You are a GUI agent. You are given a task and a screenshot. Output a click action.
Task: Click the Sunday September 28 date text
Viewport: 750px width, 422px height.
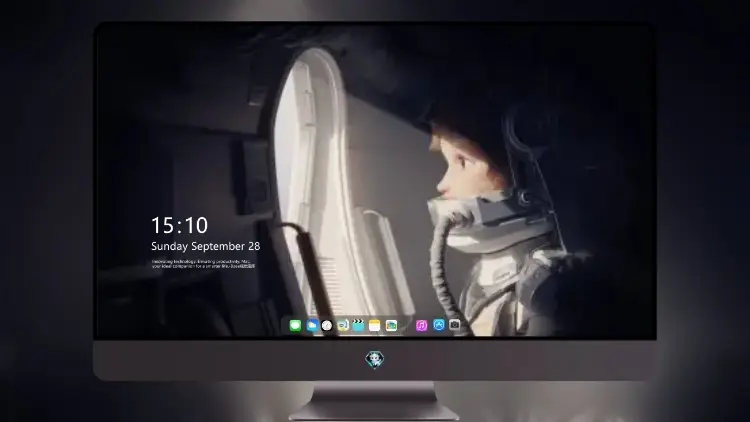point(206,246)
